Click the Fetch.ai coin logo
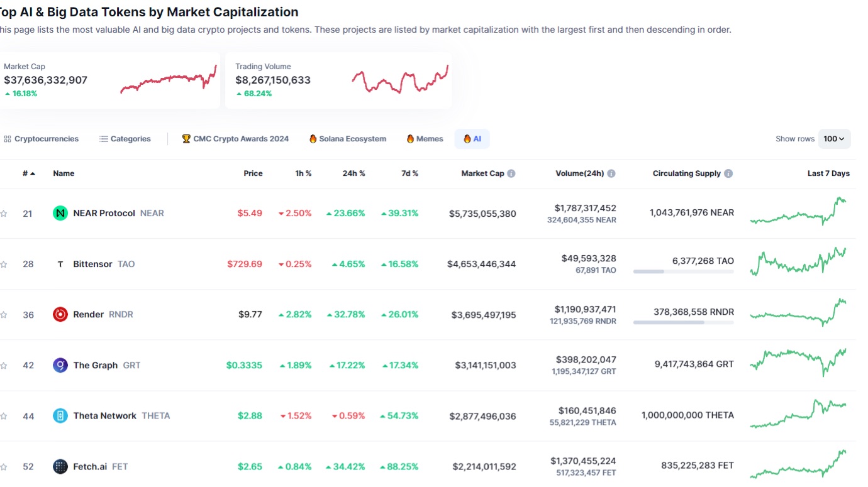868x487 pixels. (x=60, y=466)
